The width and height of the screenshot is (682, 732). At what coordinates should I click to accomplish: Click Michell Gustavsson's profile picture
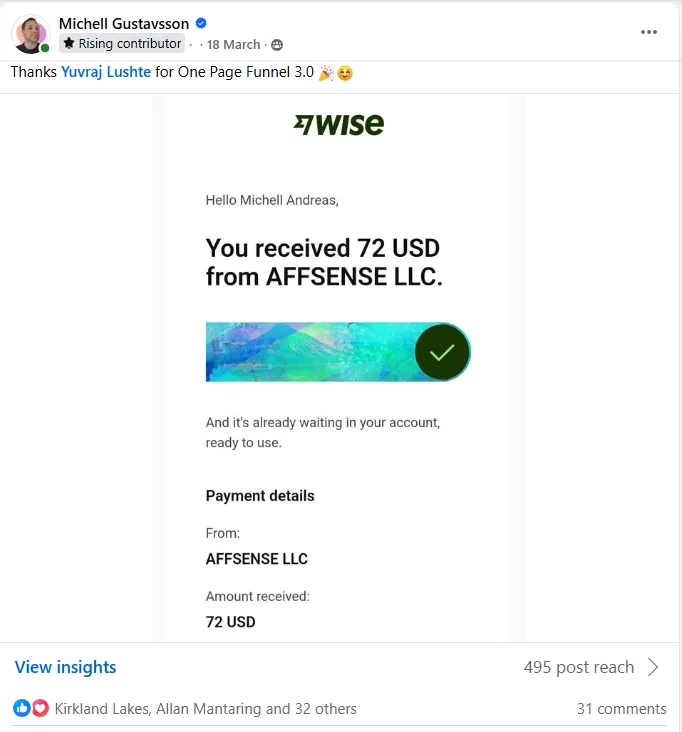click(x=31, y=34)
